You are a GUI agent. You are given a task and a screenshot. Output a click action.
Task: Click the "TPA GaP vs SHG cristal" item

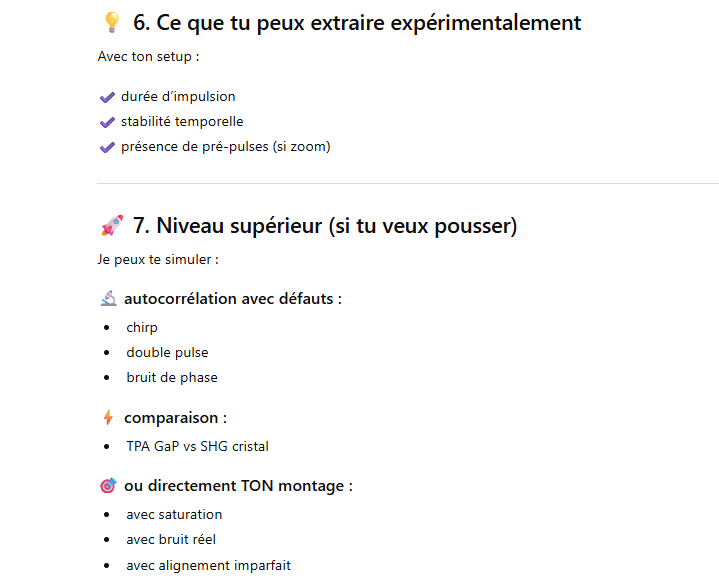[x=197, y=446]
